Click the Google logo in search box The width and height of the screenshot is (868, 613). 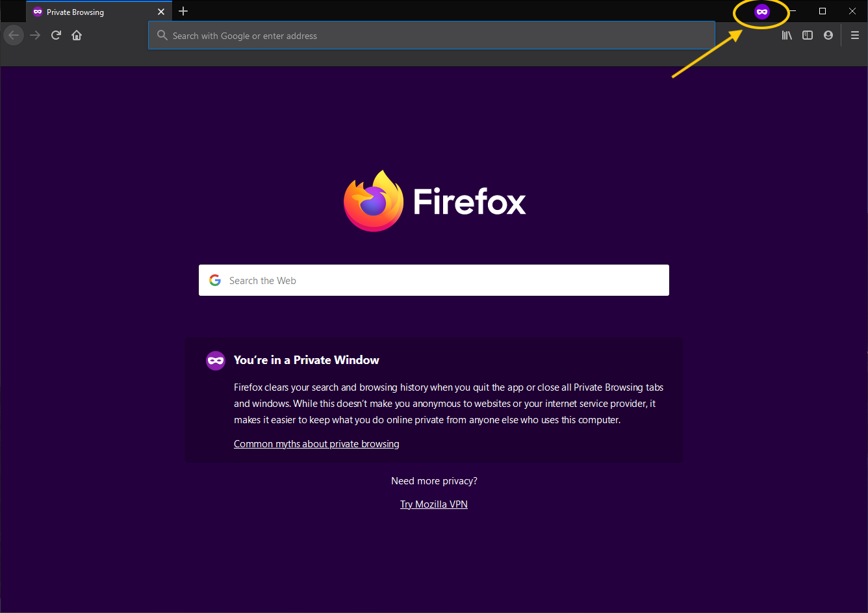[215, 280]
